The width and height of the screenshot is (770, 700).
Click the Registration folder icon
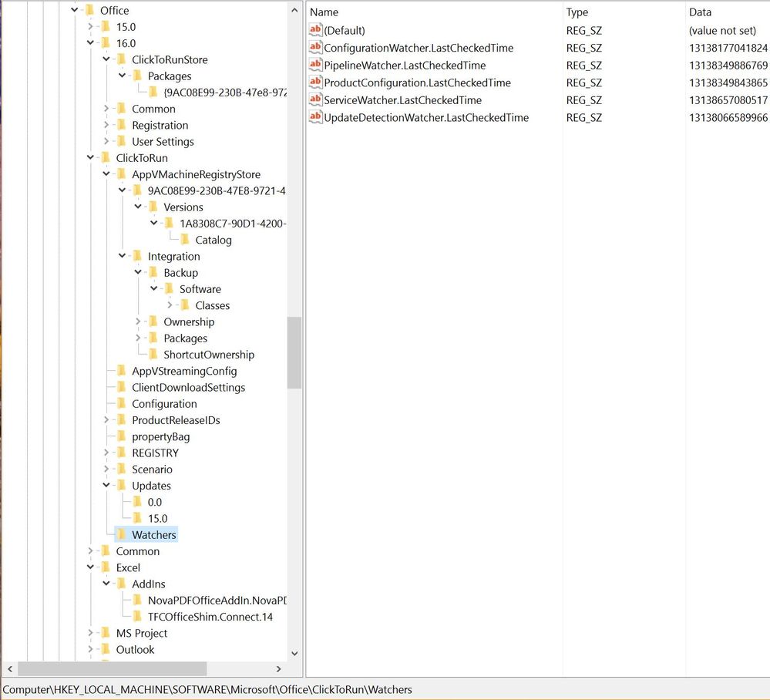pyautogui.click(x=121, y=125)
